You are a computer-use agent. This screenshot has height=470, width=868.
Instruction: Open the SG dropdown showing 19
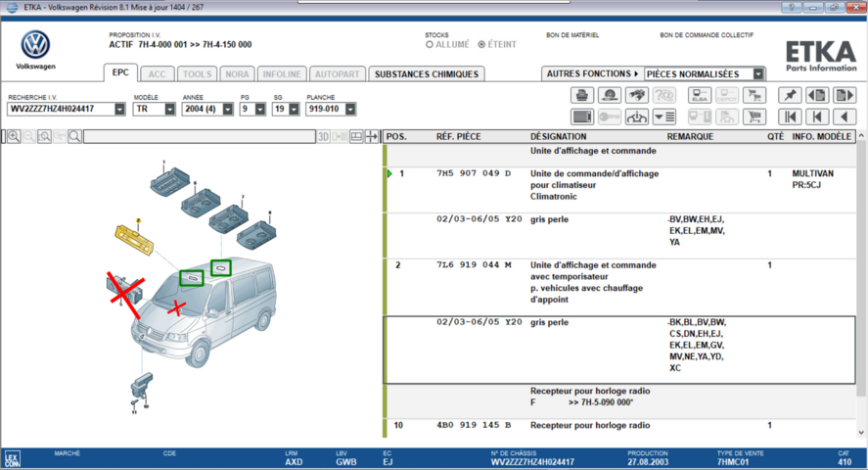pos(294,109)
